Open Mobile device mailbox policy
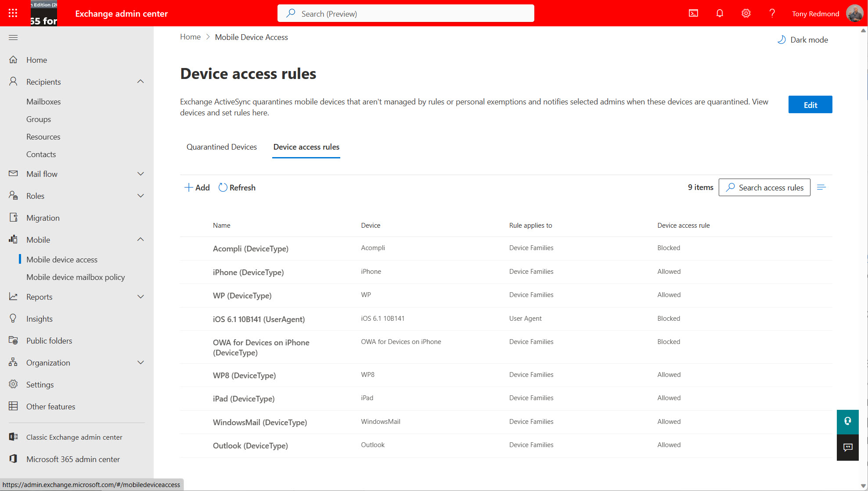 (76, 277)
